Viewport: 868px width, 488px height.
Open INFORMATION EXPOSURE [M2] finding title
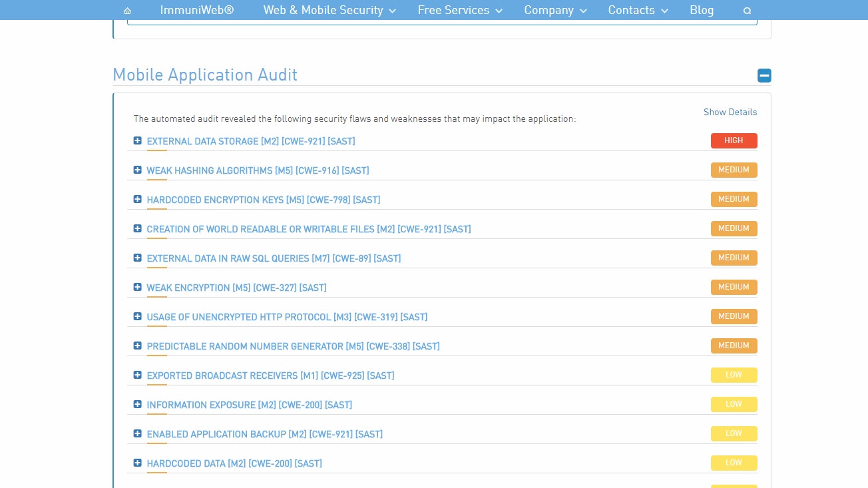[250, 405]
